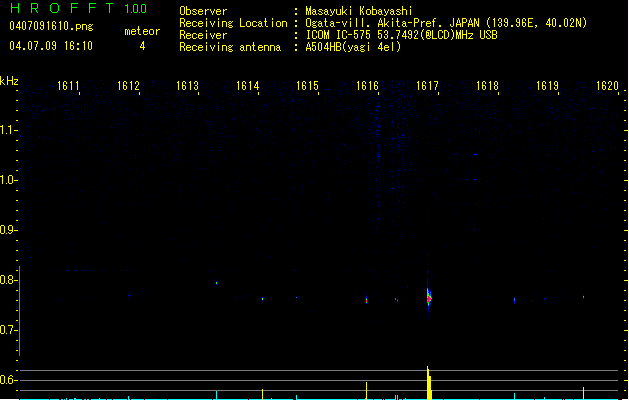Click the 1611 time axis label
The image size is (629, 400).
click(x=68, y=86)
